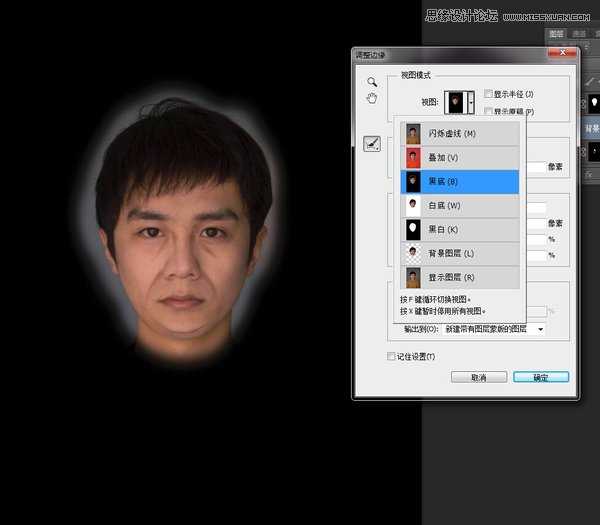The image size is (600, 525).
Task: Open the 视图 preview thumbnail dropdown
Action: 462,101
